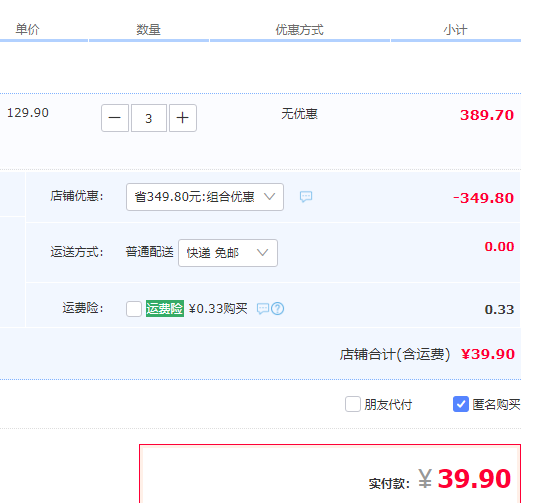Click the minus quantity button

115,118
